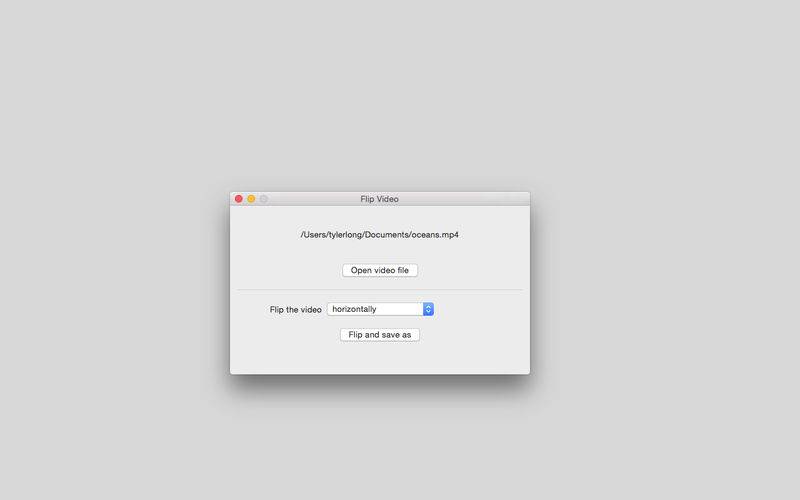Select the oceans.mp4 file path text
This screenshot has width=800, height=500.
380,235
